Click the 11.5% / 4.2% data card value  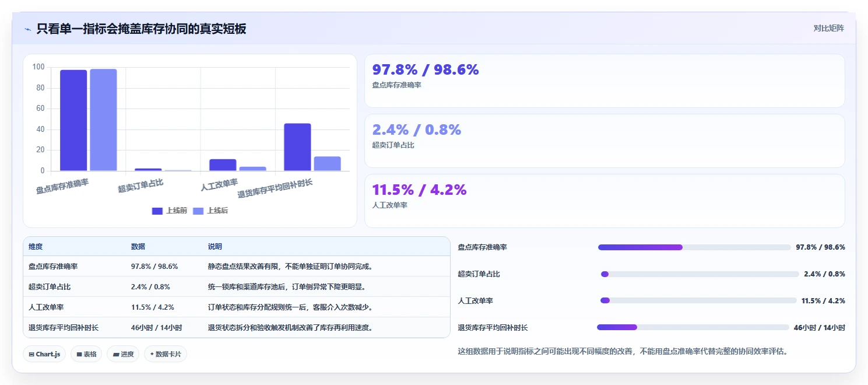(420, 190)
